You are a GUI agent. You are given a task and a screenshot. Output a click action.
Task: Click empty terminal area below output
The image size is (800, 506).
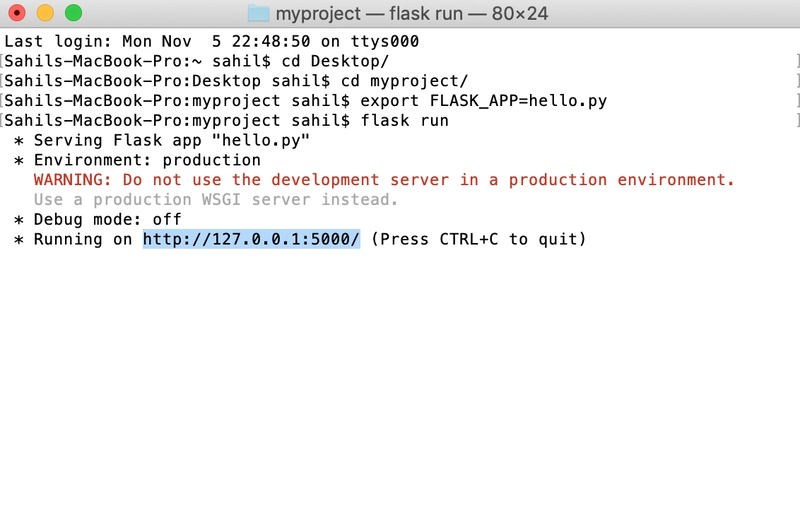(400, 380)
